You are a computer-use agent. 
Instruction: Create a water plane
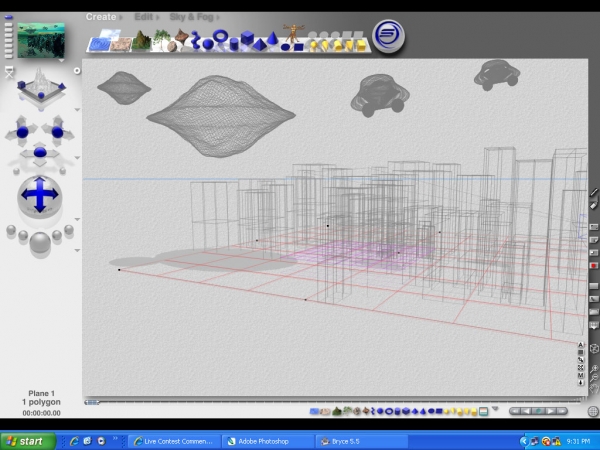(x=99, y=44)
